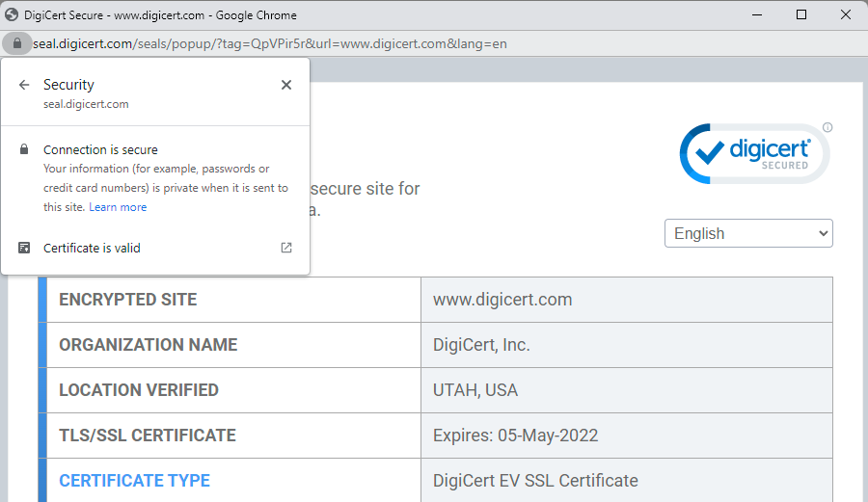This screenshot has width=868, height=502.
Task: Open the CERTIFICATE TYPE link
Action: 134,481
